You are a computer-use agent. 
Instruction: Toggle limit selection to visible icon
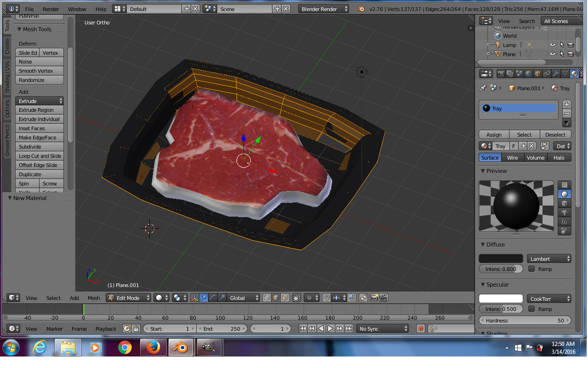pos(296,298)
